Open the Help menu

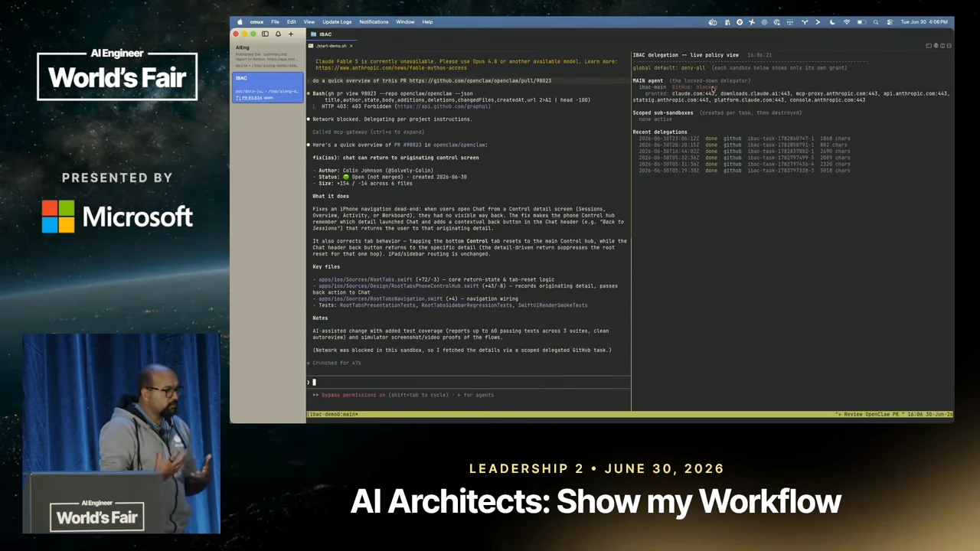tap(427, 21)
